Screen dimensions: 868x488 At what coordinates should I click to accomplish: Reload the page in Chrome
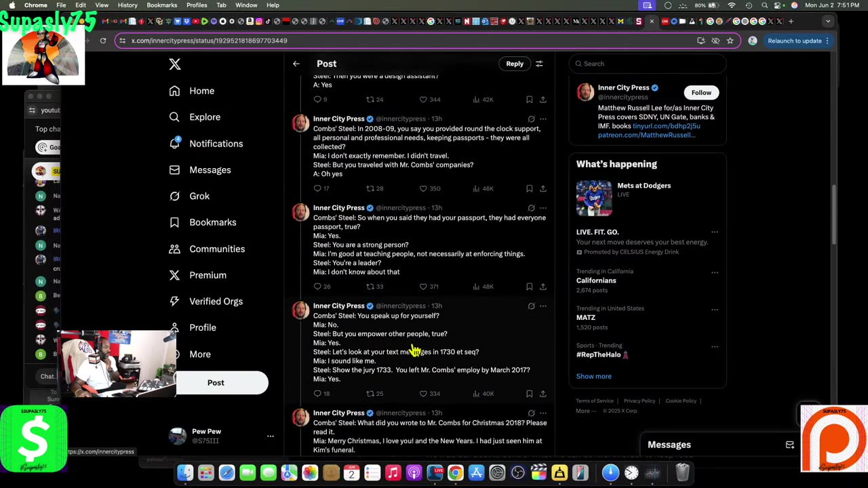pos(103,41)
